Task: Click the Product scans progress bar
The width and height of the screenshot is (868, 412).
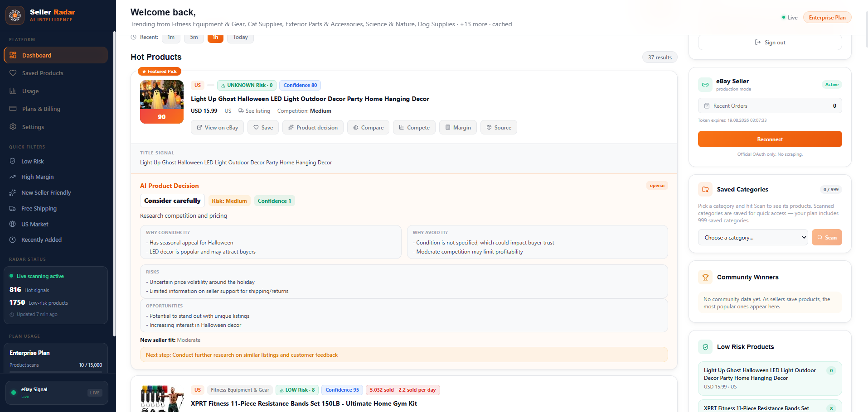Action: (56, 372)
